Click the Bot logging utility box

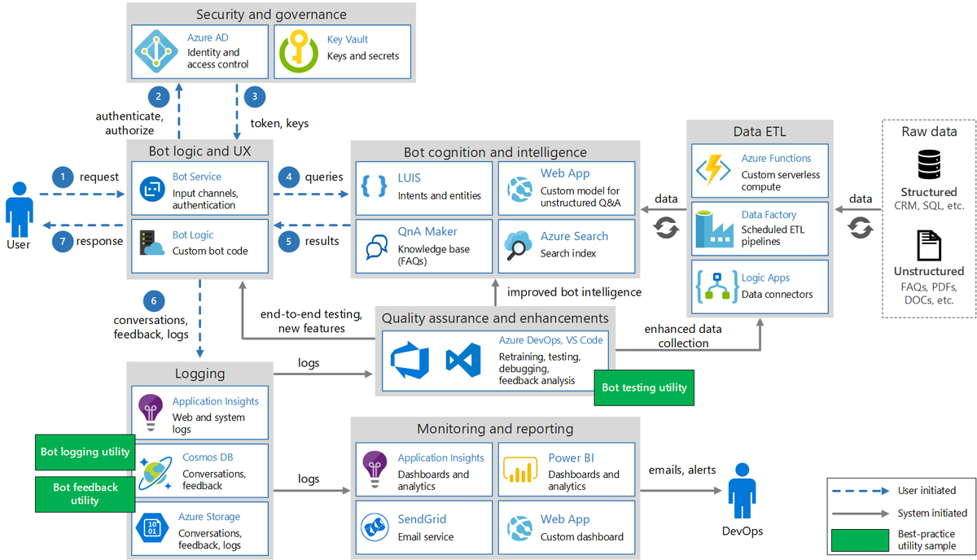click(x=85, y=452)
